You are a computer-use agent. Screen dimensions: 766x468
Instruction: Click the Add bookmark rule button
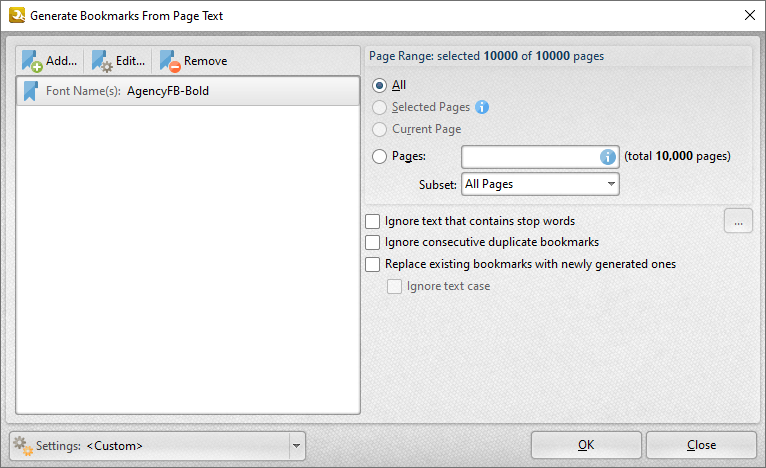tap(49, 61)
